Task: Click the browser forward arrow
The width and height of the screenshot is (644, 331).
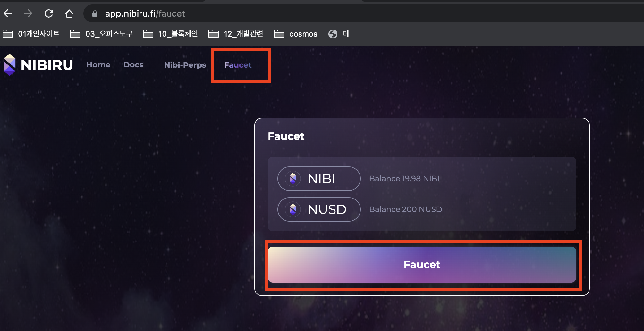Action: click(x=28, y=13)
